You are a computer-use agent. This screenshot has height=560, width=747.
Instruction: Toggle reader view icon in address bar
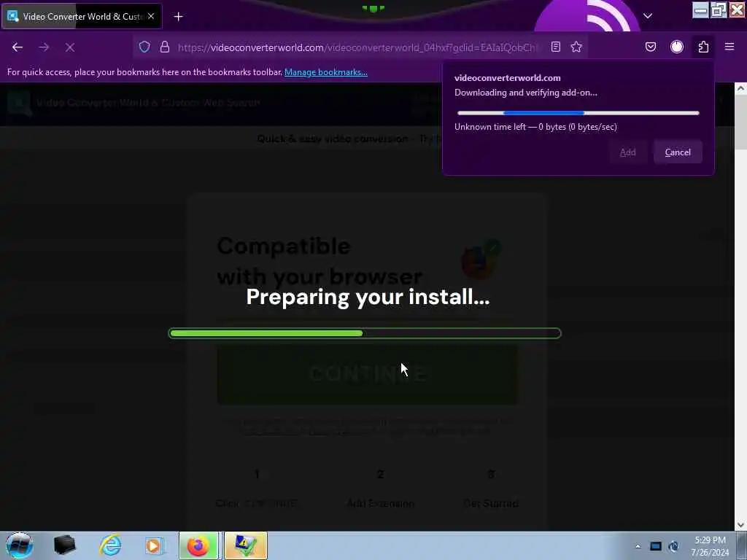555,47
